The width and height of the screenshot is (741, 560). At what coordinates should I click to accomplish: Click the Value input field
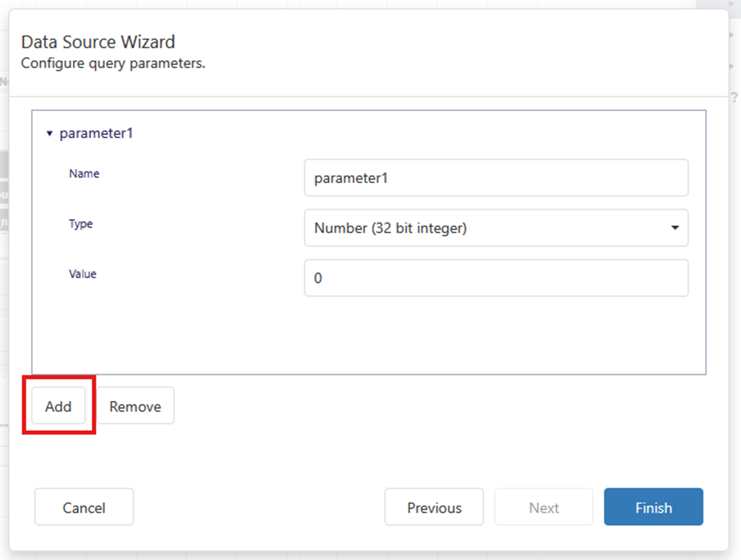pyautogui.click(x=496, y=278)
